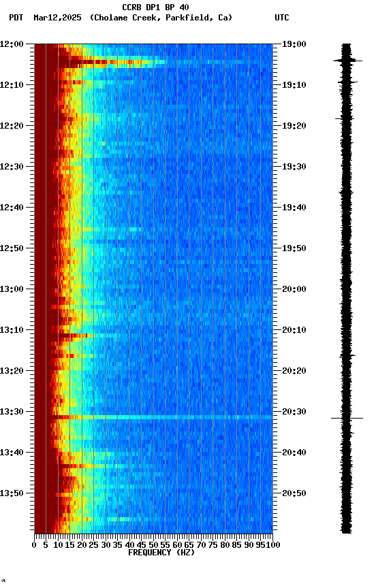Viewport: 376px width, 588px height.
Task: Click the 'PDT' timezone label
Action: 16,18
